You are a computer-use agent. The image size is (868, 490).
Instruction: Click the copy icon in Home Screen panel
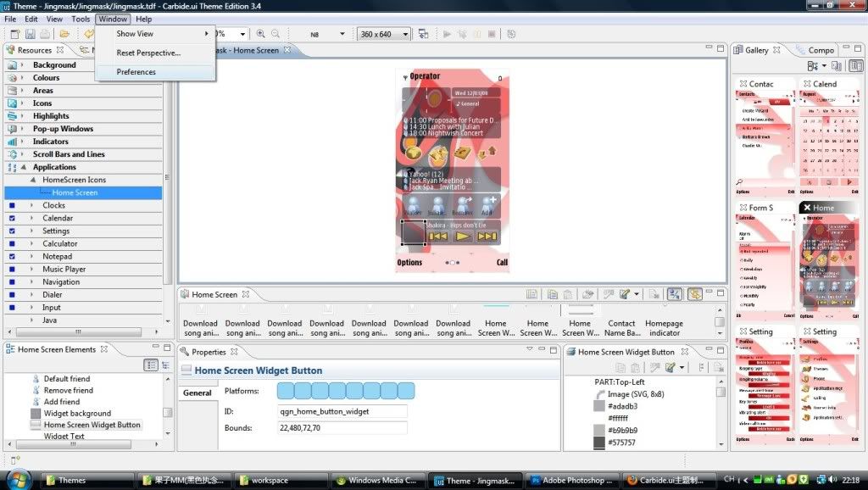551,295
